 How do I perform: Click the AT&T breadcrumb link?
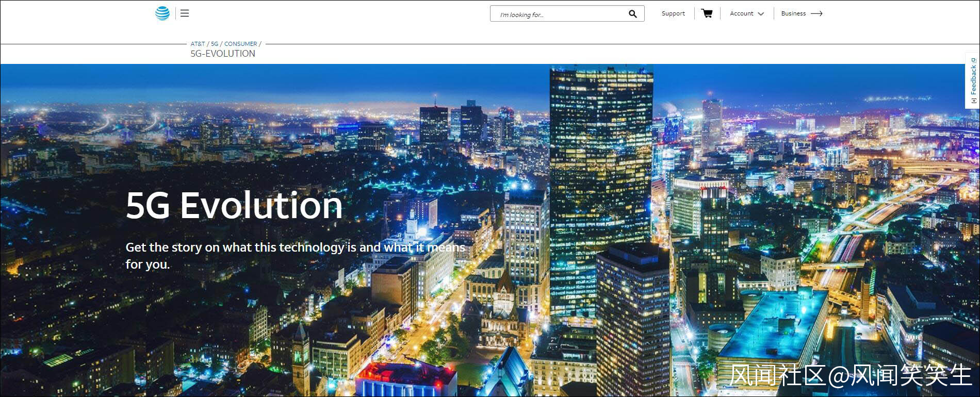pyautogui.click(x=198, y=44)
